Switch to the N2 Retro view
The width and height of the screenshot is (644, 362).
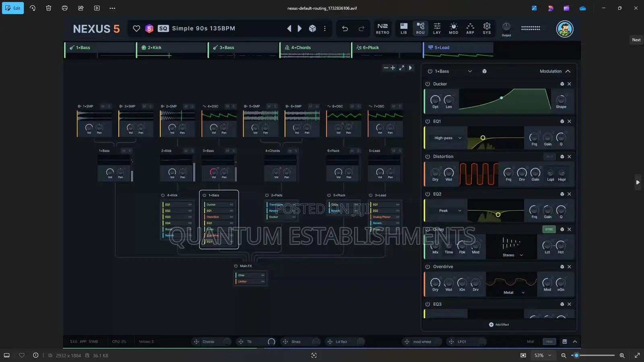(x=382, y=28)
